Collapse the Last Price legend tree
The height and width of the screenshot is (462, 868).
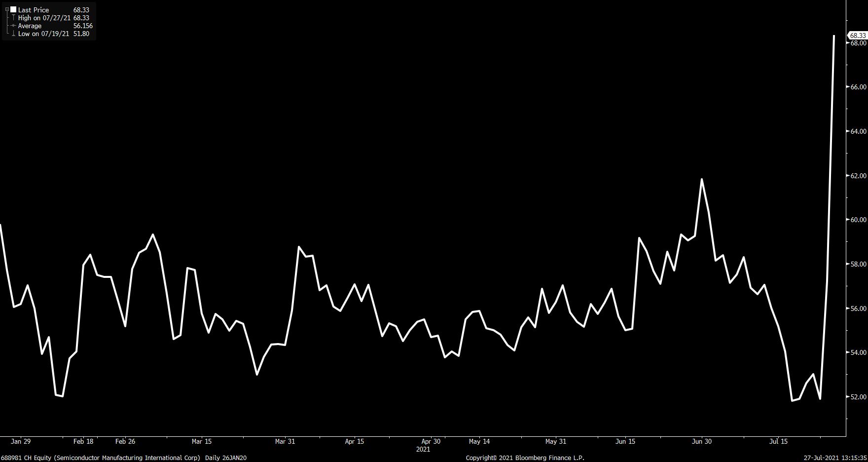pos(7,10)
